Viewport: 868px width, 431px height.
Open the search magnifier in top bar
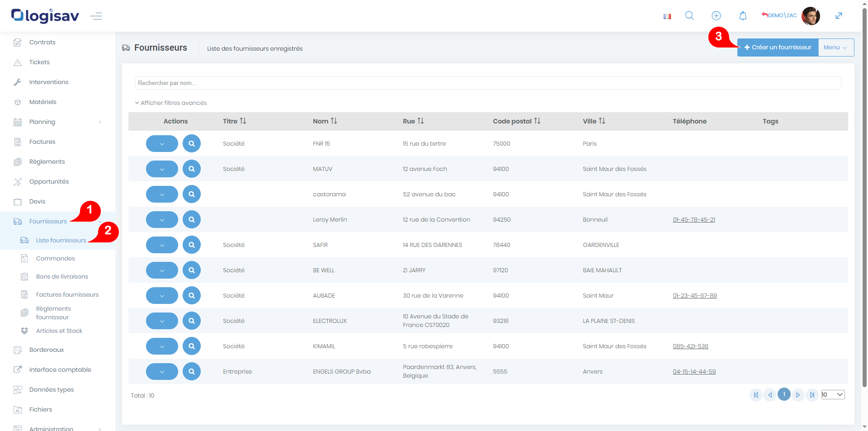point(689,16)
